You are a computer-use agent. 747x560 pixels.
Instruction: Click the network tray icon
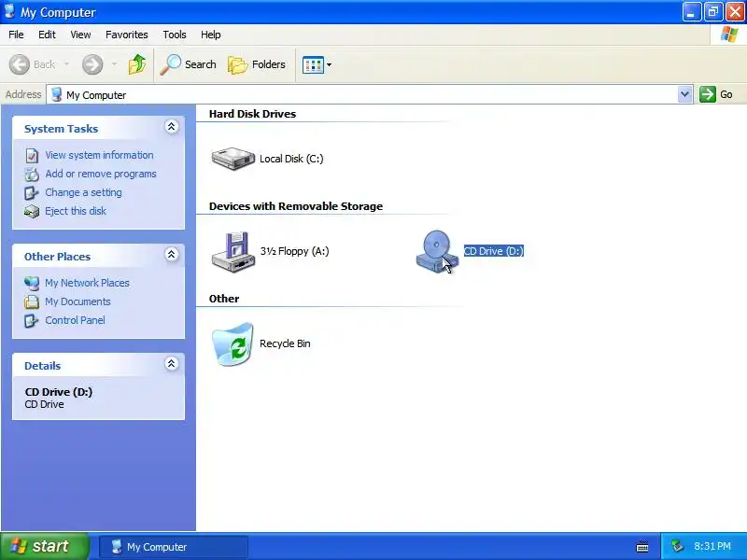click(677, 546)
